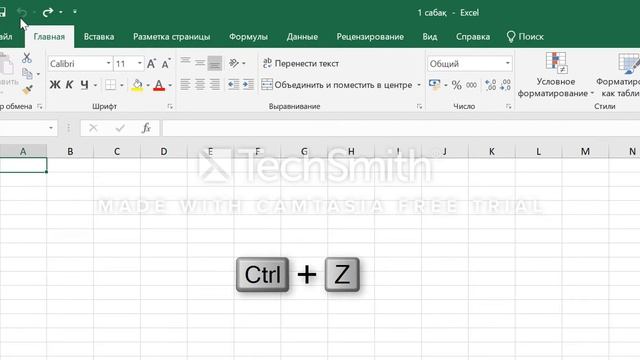The image size is (640, 360).
Task: Click the Decrease Font Size icon
Action: (166, 64)
